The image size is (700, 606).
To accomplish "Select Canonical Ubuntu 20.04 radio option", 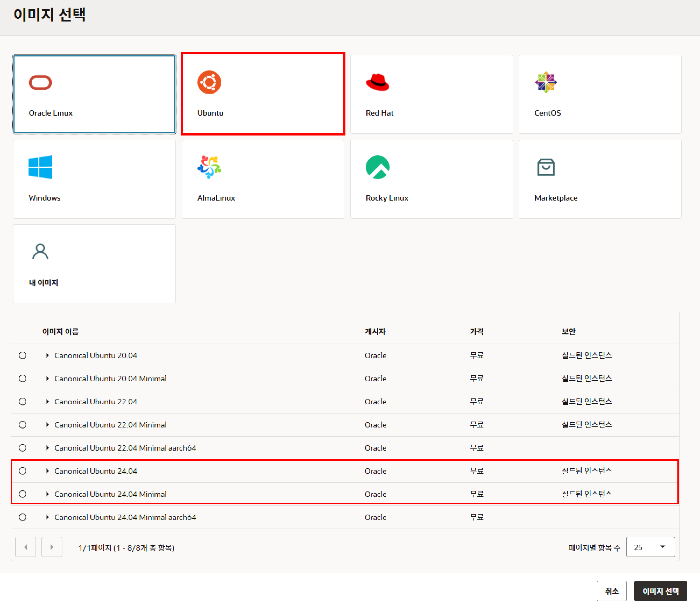I will [x=23, y=355].
